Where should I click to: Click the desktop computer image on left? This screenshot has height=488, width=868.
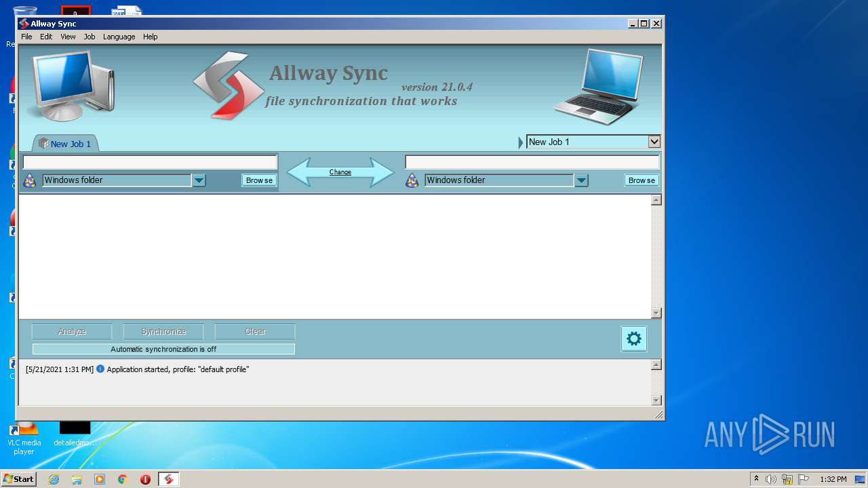point(71,85)
